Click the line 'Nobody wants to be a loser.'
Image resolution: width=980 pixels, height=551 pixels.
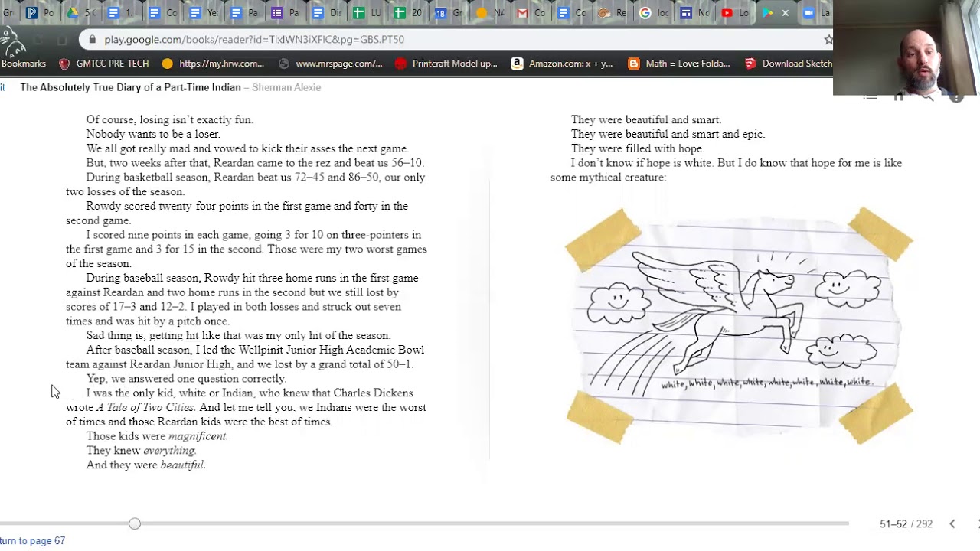tap(153, 134)
